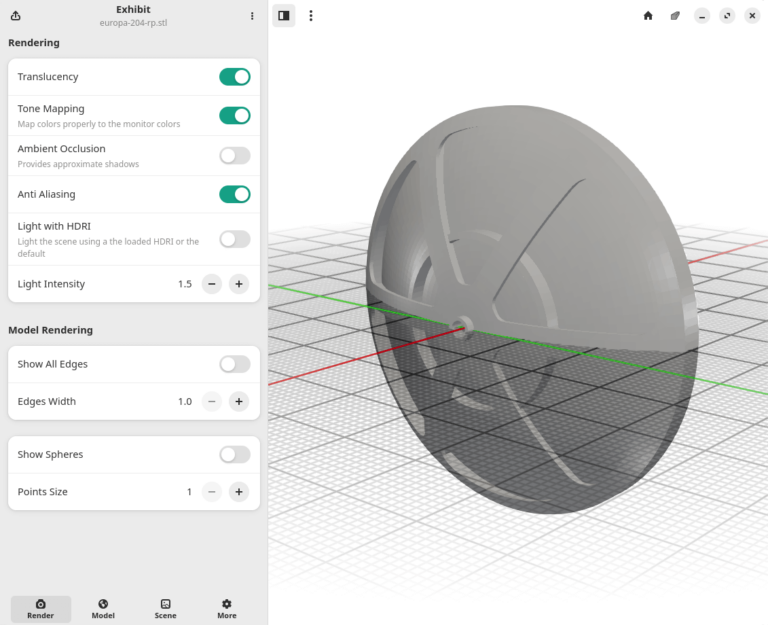
Task: Open the More tab
Action: [x=227, y=609]
